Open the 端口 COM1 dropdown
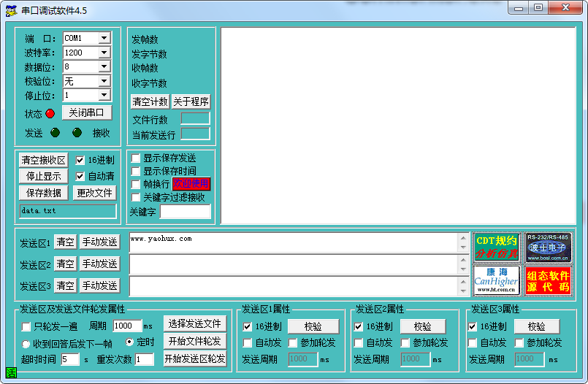The height and width of the screenshot is (384, 588). pyautogui.click(x=104, y=38)
